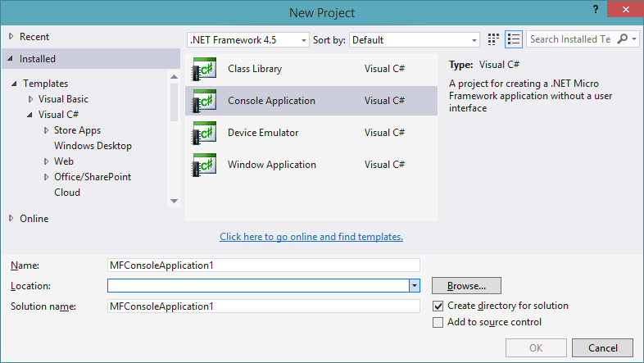Expand the Online section
The width and height of the screenshot is (644, 363).
click(11, 219)
